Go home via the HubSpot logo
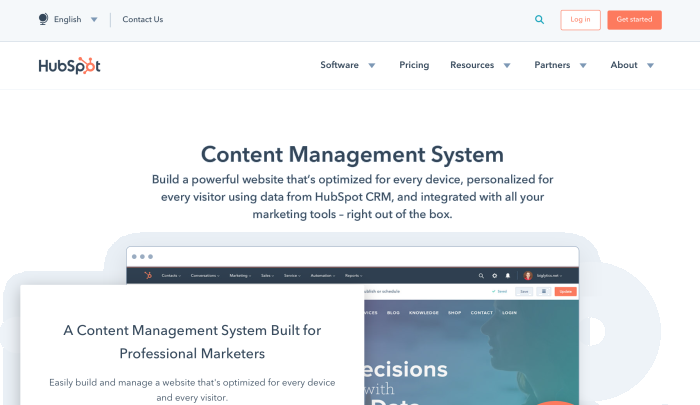This screenshot has height=405, width=700. 70,66
